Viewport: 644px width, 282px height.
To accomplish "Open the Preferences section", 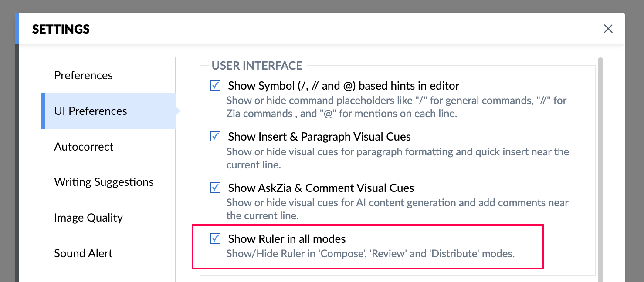I will 83,75.
